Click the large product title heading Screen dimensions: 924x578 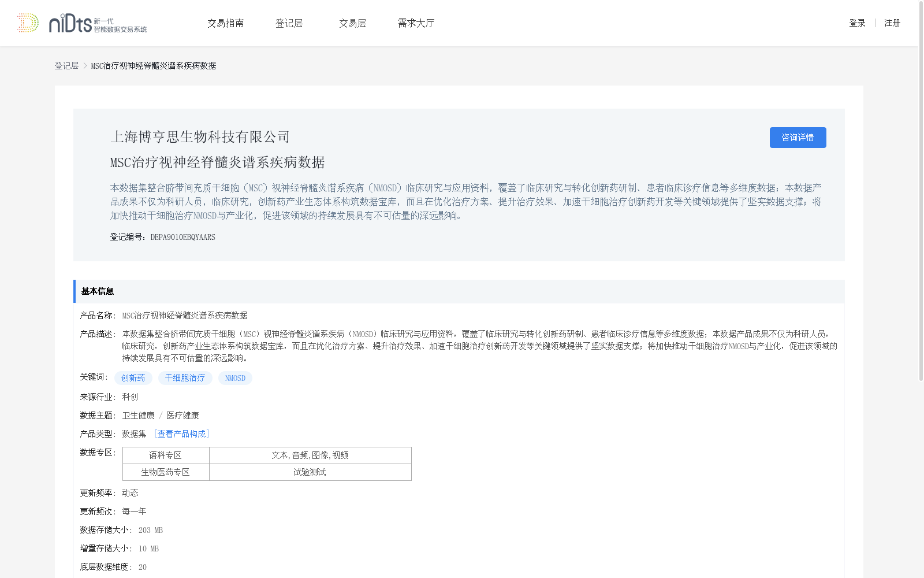coord(217,162)
